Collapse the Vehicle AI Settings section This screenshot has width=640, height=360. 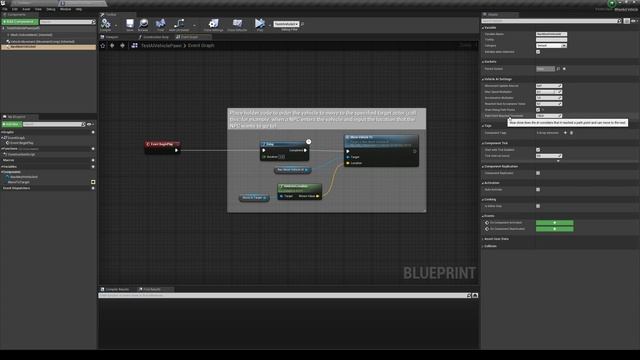483,79
